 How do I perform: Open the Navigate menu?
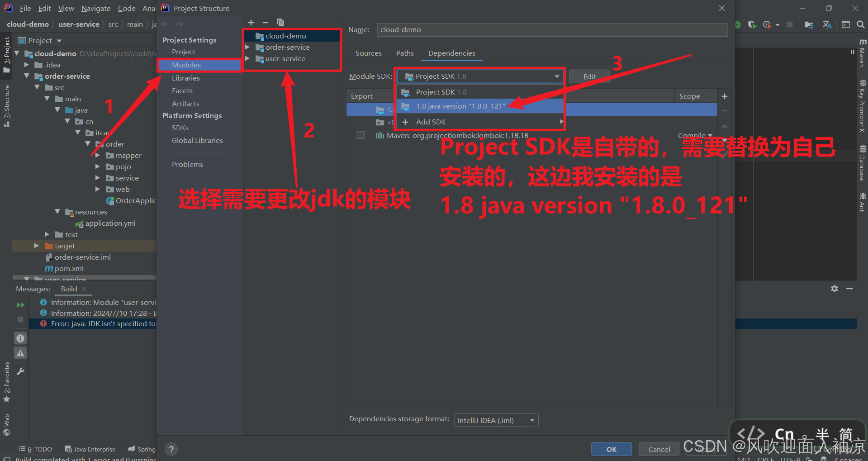coord(96,8)
